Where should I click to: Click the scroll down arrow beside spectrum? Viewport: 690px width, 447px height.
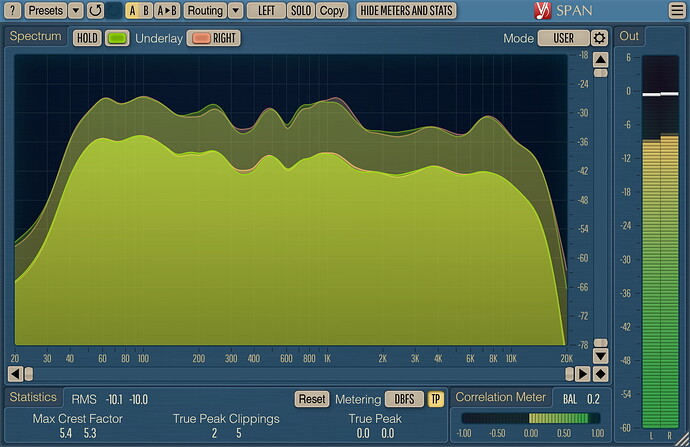click(600, 355)
